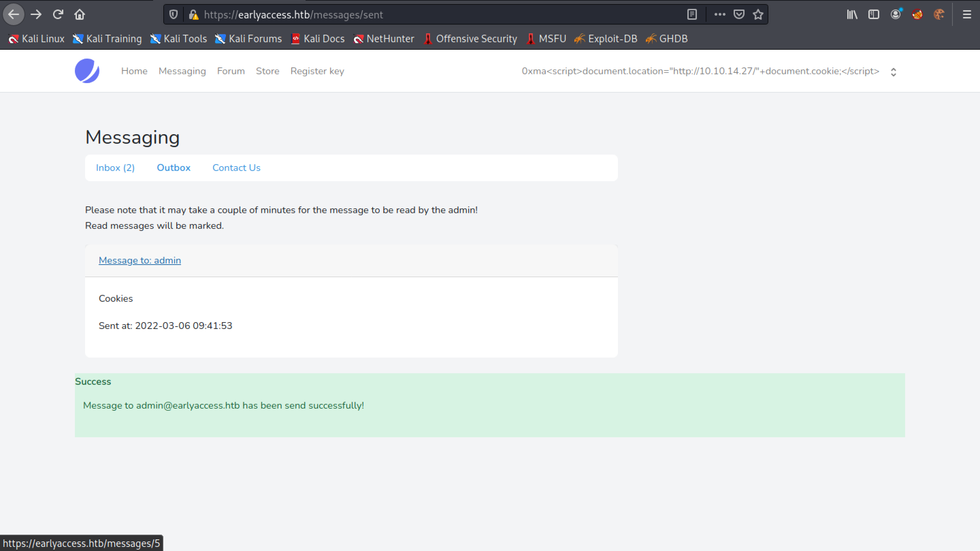The width and height of the screenshot is (980, 551).
Task: Open GHDB bookmark
Action: (667, 39)
